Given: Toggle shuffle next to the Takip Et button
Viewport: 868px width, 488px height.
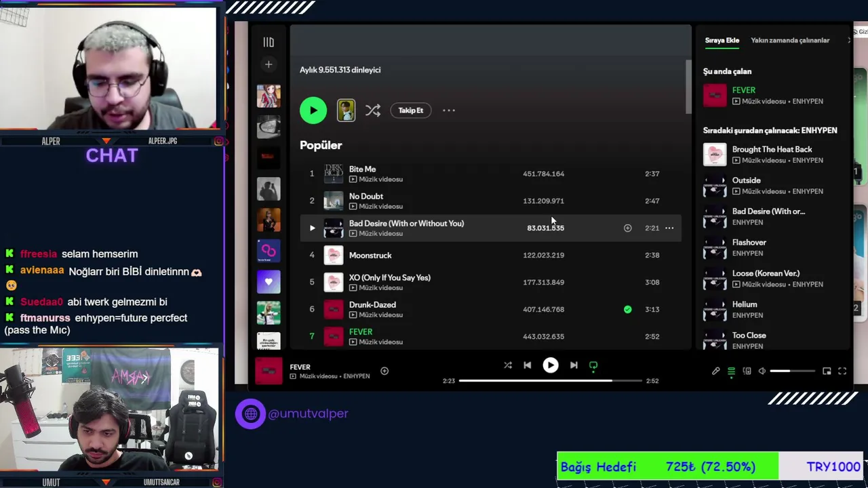Looking at the screenshot, I should [x=373, y=110].
